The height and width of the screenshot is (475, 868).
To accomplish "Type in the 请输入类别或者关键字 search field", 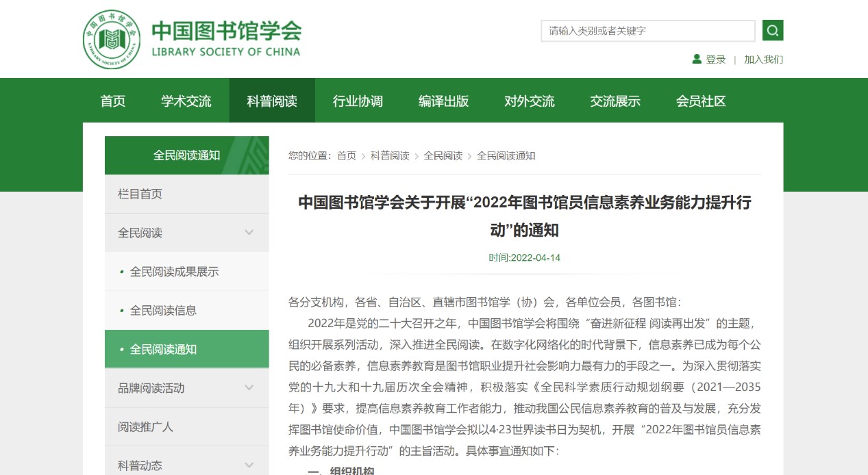I will pyautogui.click(x=647, y=31).
